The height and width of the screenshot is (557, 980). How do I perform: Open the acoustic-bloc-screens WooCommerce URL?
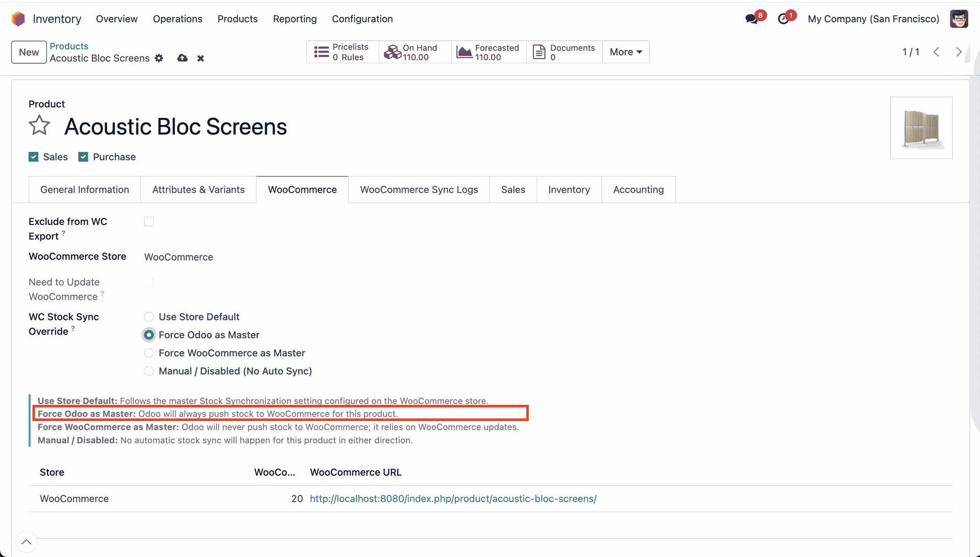coord(453,499)
